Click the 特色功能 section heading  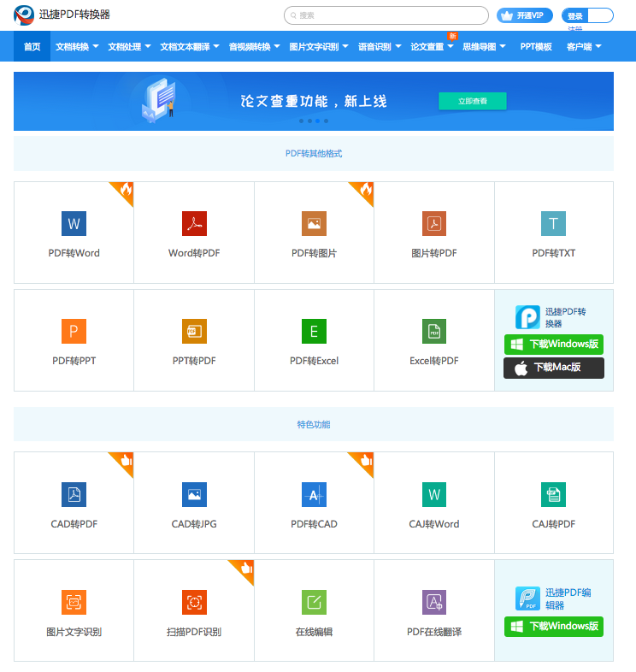pos(314,424)
